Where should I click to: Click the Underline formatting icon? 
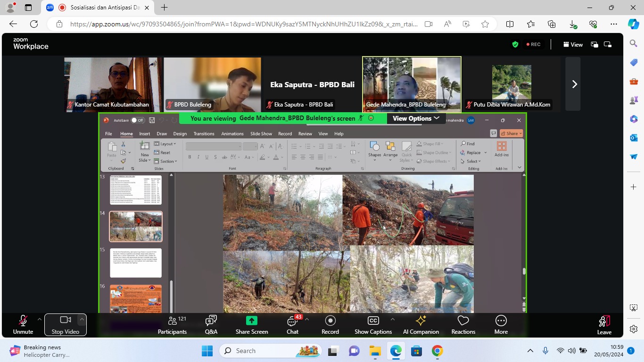206,157
